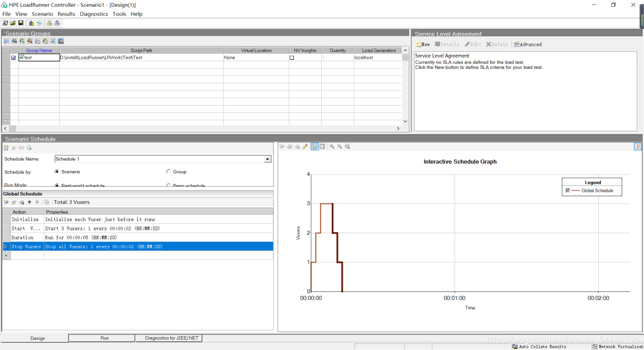The height and width of the screenshot is (350, 644).
Task: Click the Remove Group icon with red X
Action: coord(30,41)
